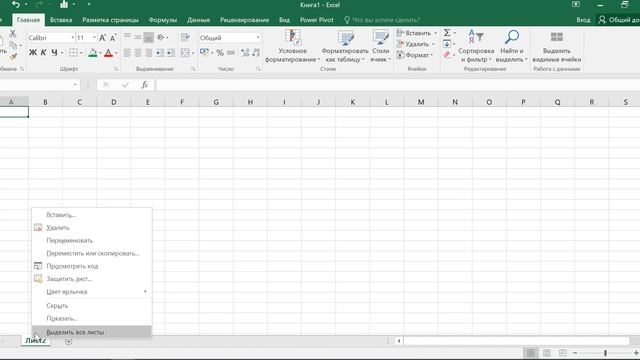The width and height of the screenshot is (640, 360).
Task: Click the increase indent icon
Action: pyautogui.click(x=171, y=53)
